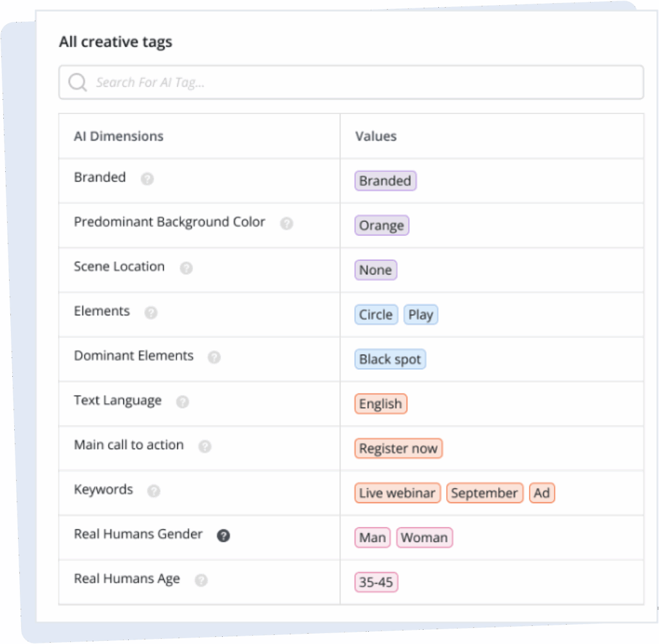Click the Scene Location help icon
The image size is (659, 644).
pyautogui.click(x=187, y=269)
